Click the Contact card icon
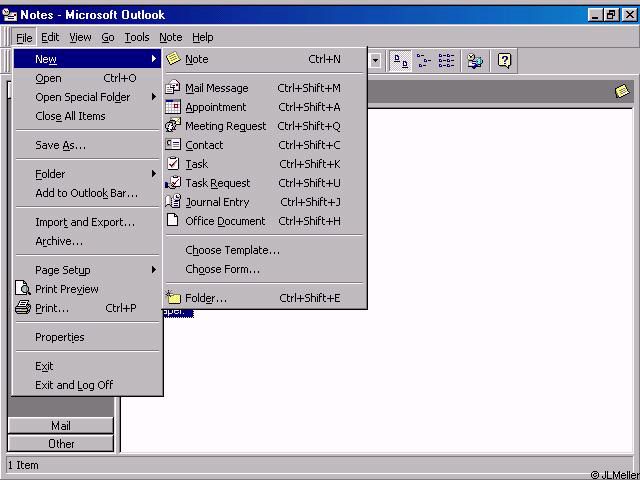 (173, 144)
